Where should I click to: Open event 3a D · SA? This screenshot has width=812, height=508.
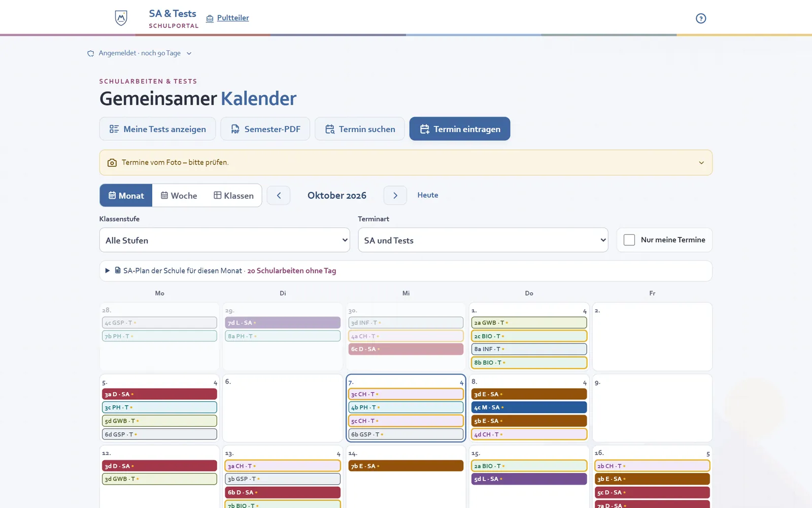point(159,394)
